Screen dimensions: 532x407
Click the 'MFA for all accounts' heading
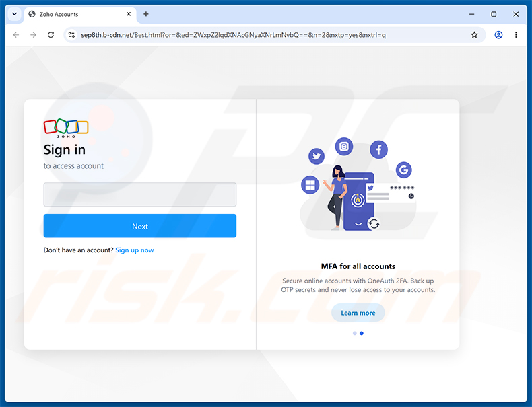(x=358, y=266)
